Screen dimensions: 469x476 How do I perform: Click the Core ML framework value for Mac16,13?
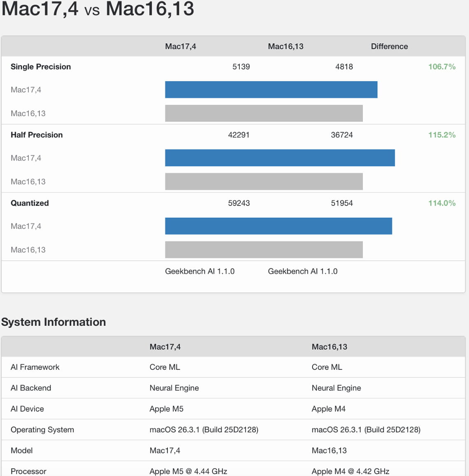click(327, 367)
